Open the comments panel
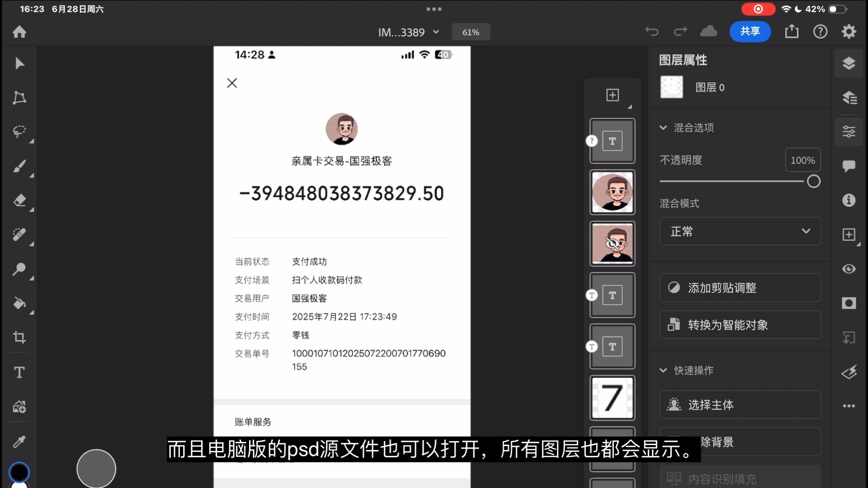The height and width of the screenshot is (488, 868). coord(849,166)
